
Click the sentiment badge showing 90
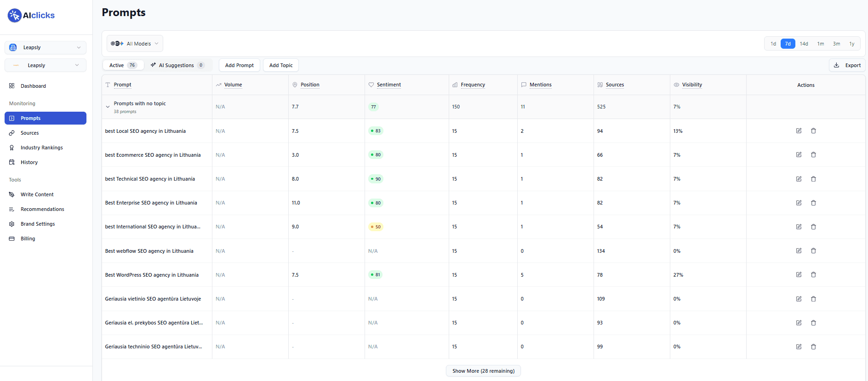pos(376,179)
